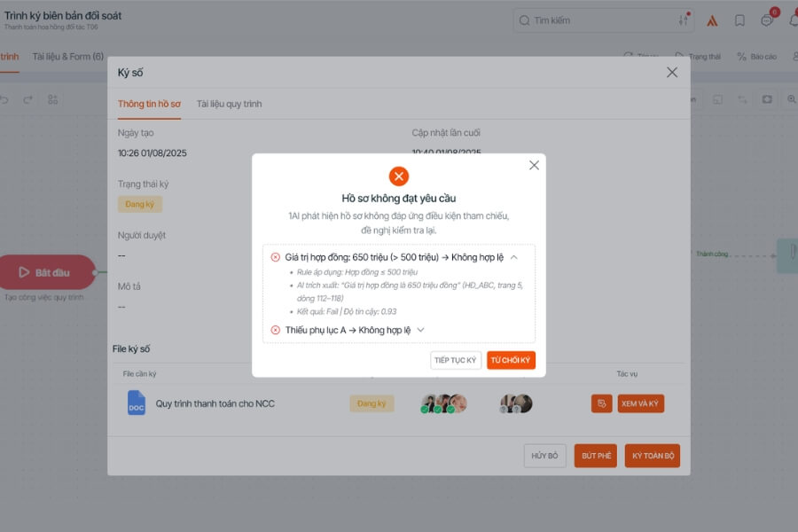Collapse the 'Giá trị hợp đồng' error details
The image size is (798, 532).
coord(513,257)
